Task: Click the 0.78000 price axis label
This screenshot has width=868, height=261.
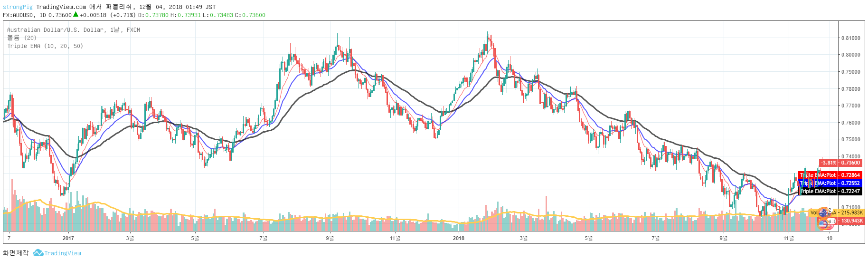Action: click(x=850, y=89)
